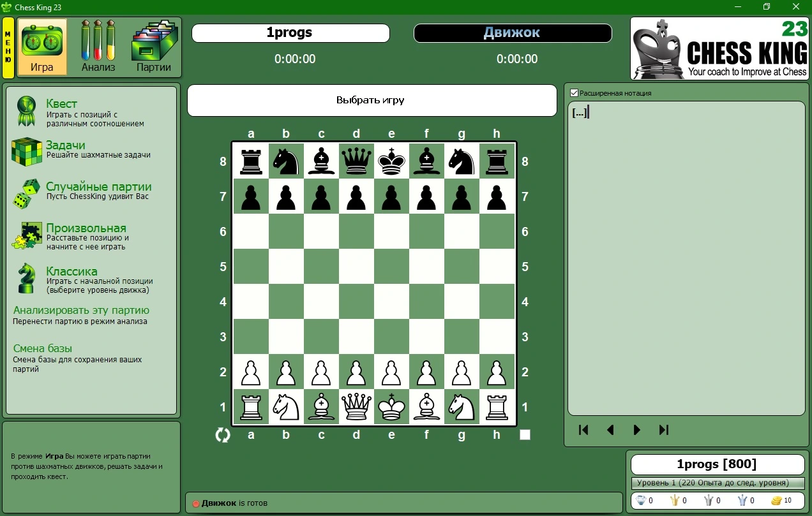Click the notation text area
This screenshot has height=516, width=812.
686,258
